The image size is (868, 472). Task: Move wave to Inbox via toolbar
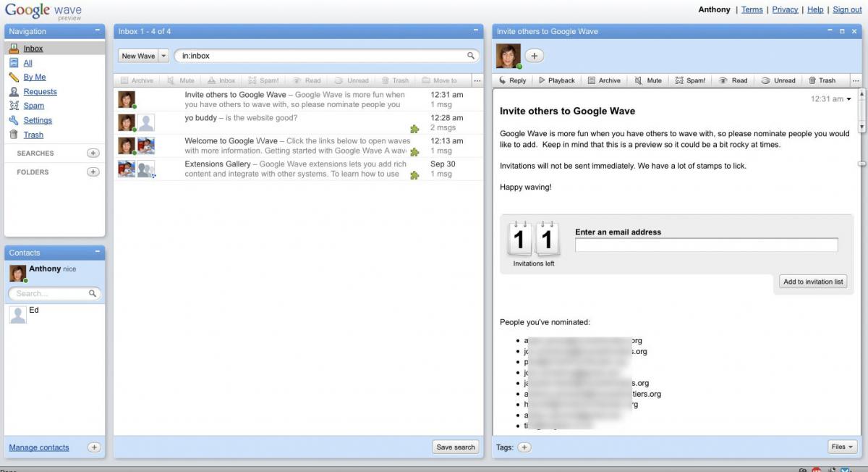[x=221, y=80]
